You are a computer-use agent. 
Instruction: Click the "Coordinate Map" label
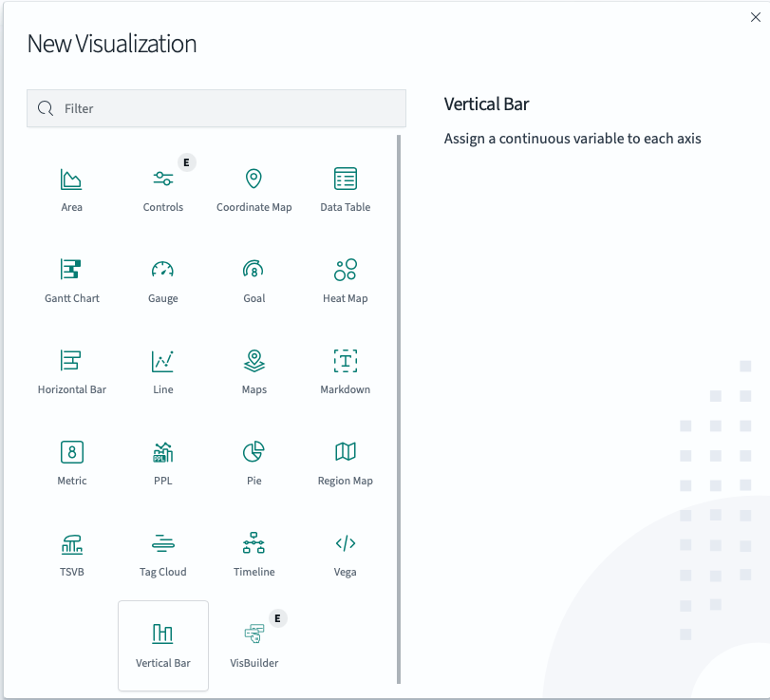(x=254, y=207)
